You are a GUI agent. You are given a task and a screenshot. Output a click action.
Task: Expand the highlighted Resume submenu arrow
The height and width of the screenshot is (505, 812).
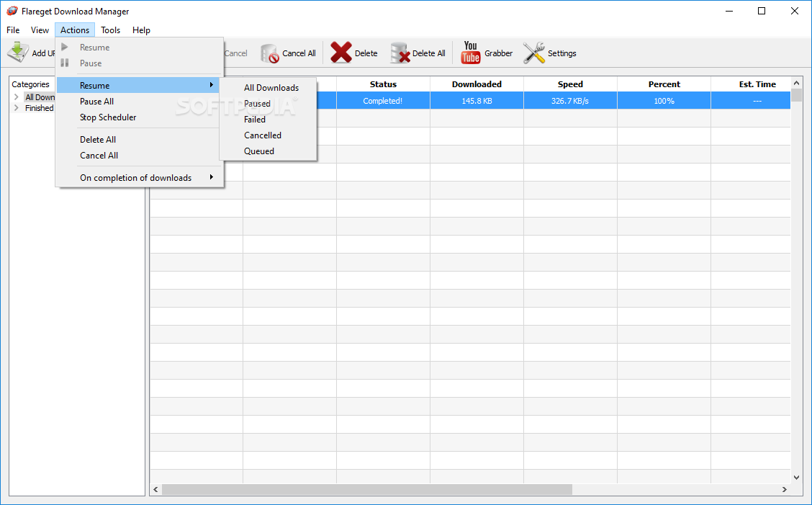(x=212, y=85)
